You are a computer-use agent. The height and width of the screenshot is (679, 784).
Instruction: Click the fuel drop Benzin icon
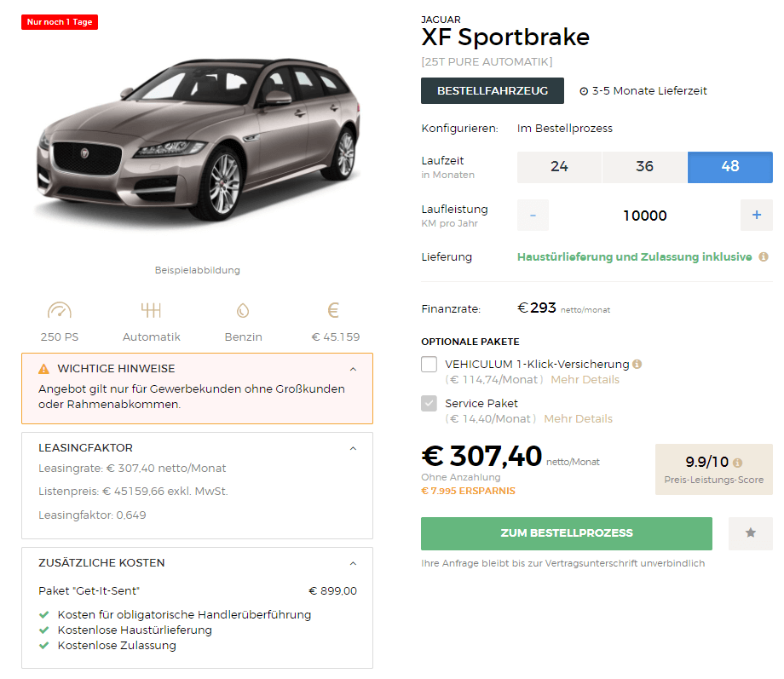(243, 310)
